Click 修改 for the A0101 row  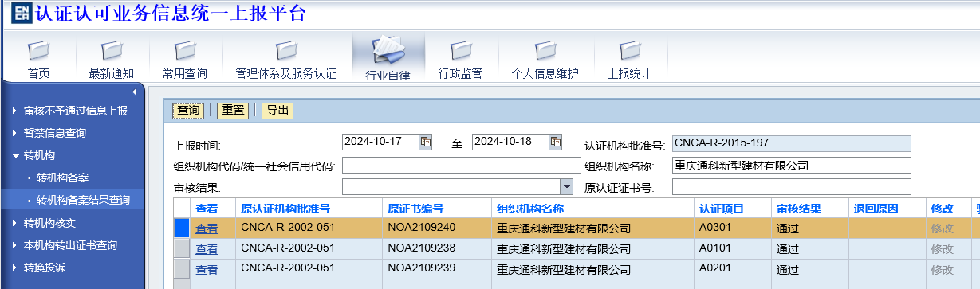tap(942, 248)
